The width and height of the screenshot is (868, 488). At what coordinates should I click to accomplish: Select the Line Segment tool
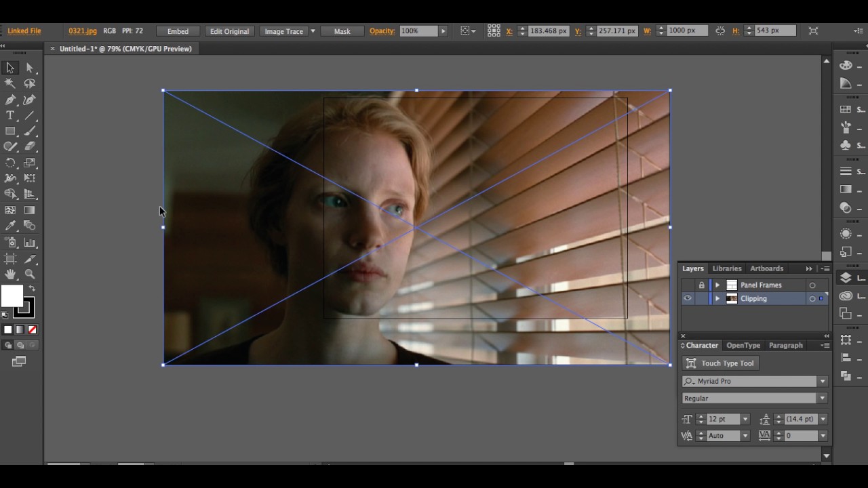click(x=30, y=115)
